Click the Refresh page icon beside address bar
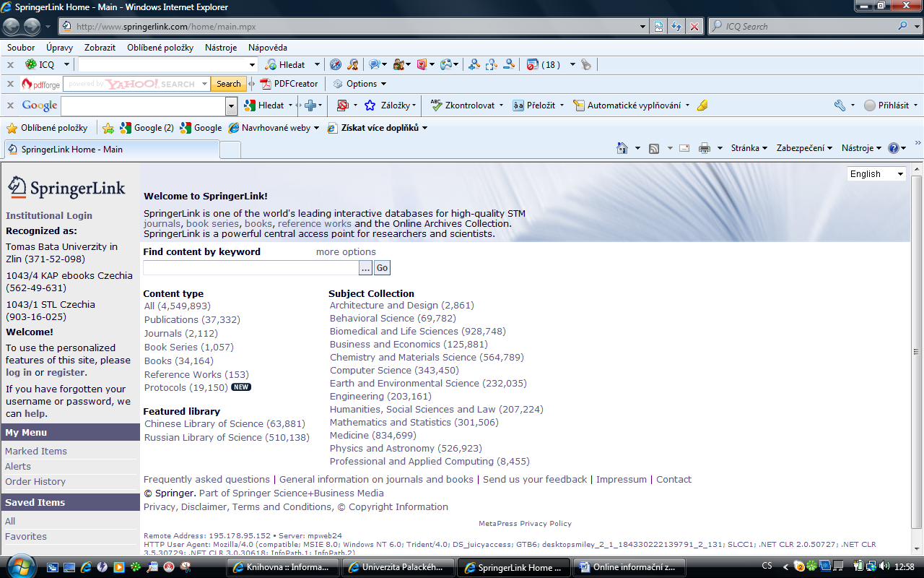924x578 pixels. [676, 27]
